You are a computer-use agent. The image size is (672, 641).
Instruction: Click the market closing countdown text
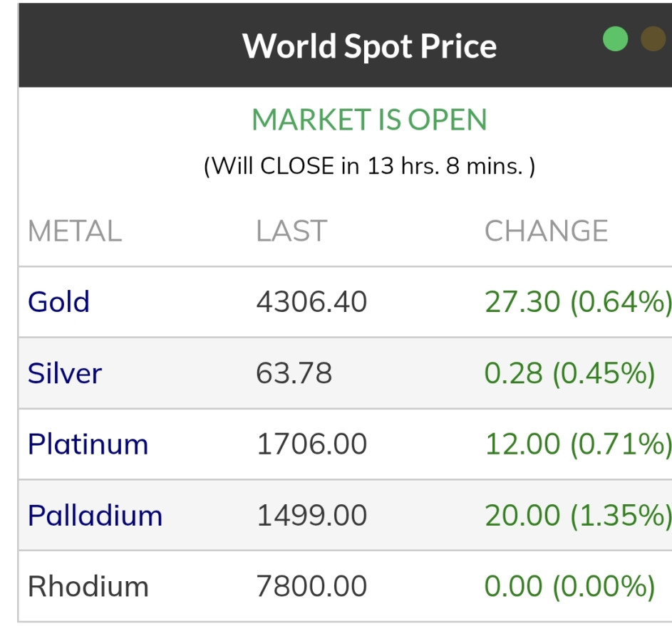(369, 166)
